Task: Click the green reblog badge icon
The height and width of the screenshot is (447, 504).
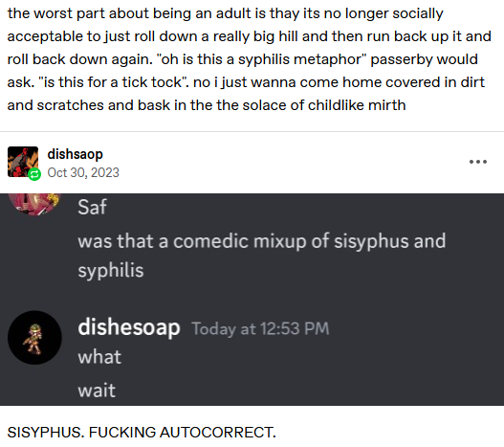Action: (34, 174)
